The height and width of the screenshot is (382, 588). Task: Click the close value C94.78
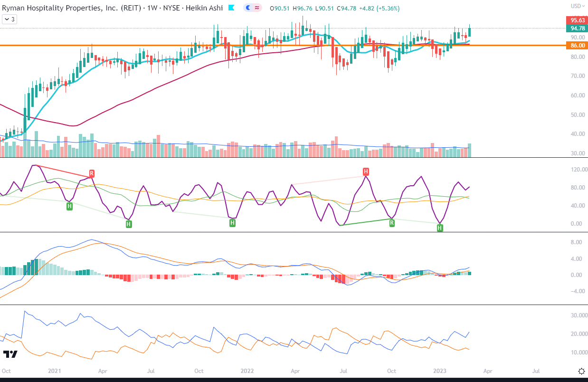(347, 9)
